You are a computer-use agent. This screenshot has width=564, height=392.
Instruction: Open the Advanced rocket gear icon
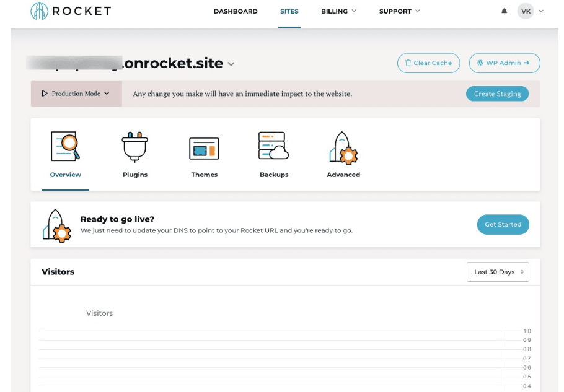pyautogui.click(x=343, y=148)
